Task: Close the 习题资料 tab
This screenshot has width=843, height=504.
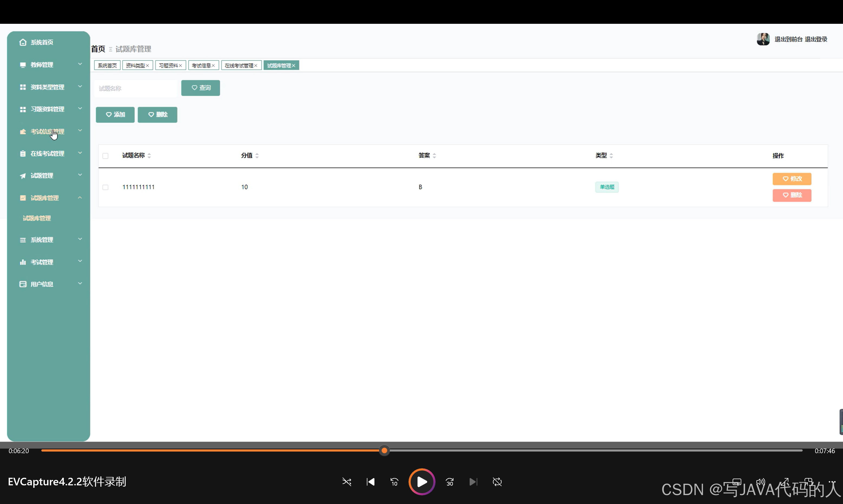Action: pos(180,65)
